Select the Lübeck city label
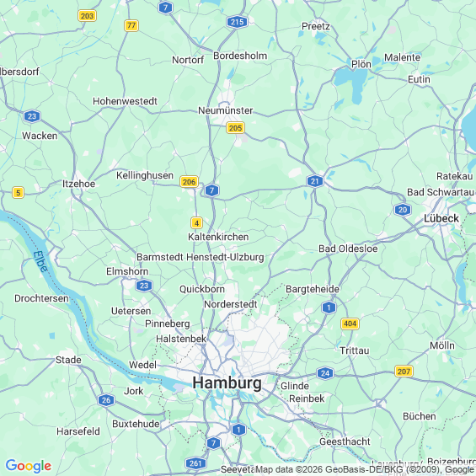Viewport: 476px width, 476px height. [x=441, y=218]
